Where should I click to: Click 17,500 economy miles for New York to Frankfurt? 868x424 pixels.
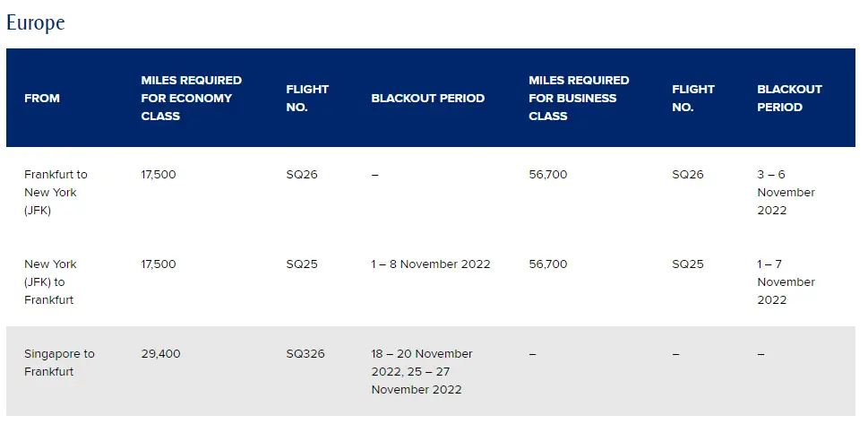pos(159,264)
